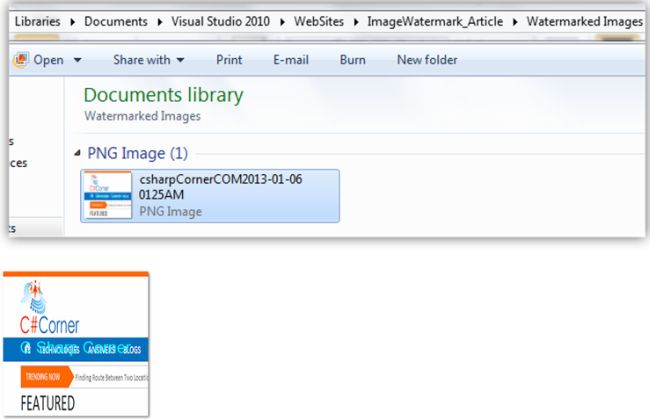
Task: Select Watermarked Images breadcrumb segment
Action: [585, 22]
